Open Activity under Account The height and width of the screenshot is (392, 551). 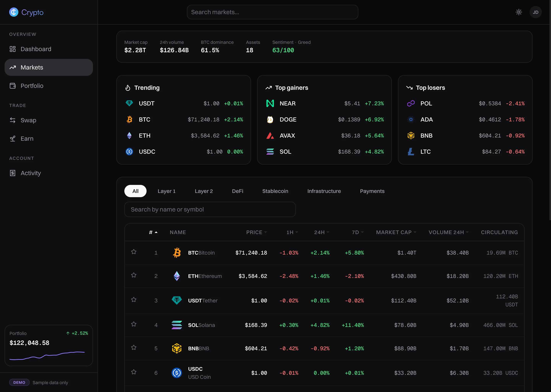click(49, 173)
